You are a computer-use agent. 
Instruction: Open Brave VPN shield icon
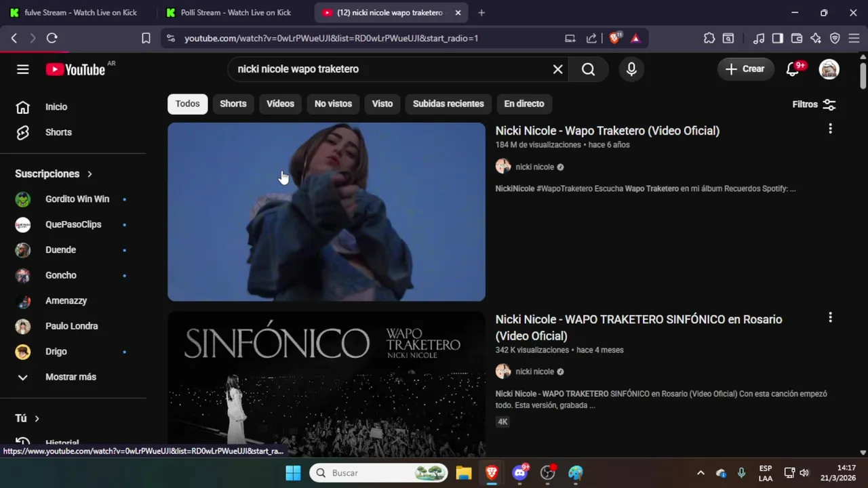(835, 39)
